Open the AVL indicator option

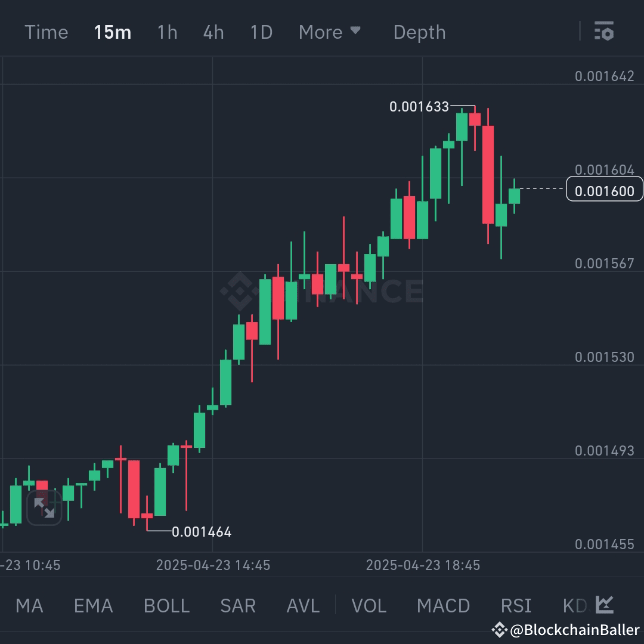302,605
